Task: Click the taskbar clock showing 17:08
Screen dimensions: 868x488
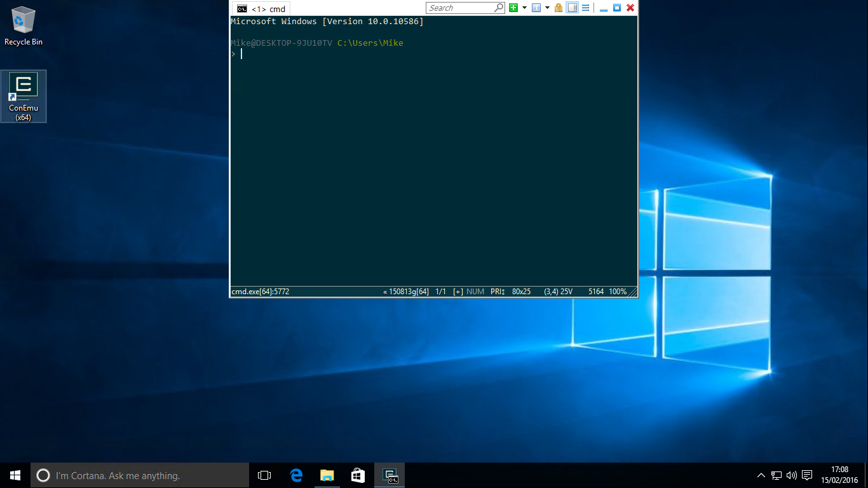Action: point(839,475)
